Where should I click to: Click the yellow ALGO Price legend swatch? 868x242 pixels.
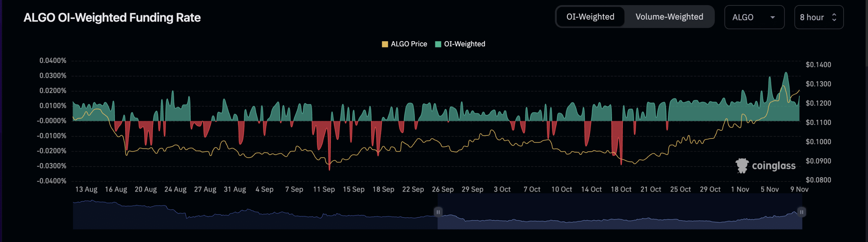click(385, 44)
